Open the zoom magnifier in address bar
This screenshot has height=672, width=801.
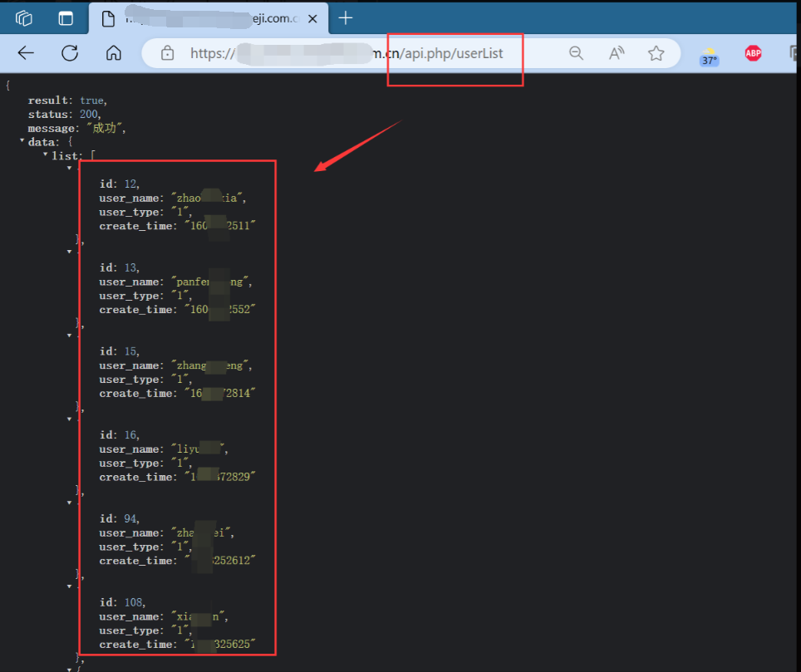click(x=576, y=53)
